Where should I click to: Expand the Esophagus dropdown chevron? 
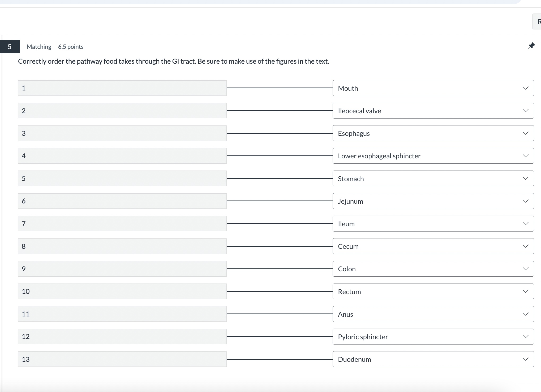[x=526, y=133]
